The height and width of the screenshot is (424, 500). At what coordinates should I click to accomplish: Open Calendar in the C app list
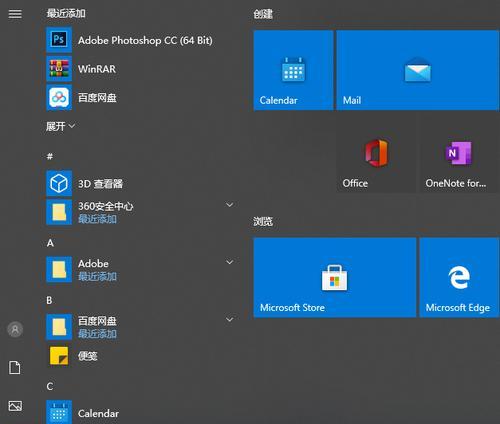(x=140, y=413)
